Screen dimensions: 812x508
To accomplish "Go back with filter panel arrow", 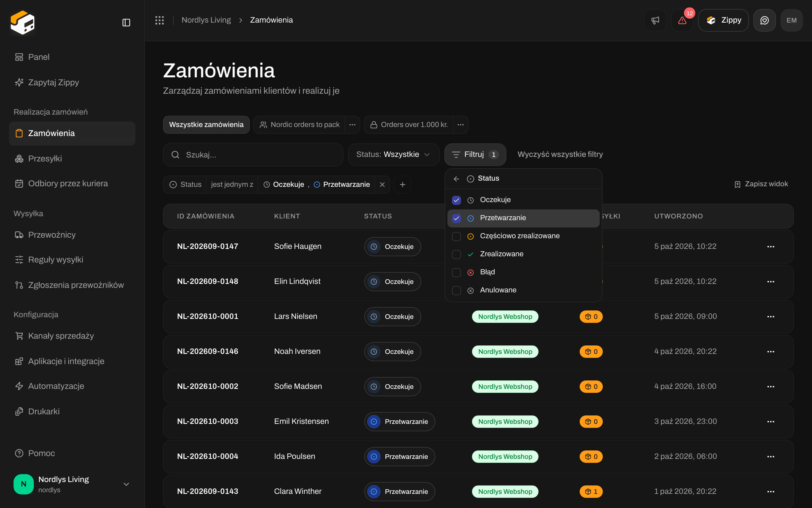I will click(456, 179).
